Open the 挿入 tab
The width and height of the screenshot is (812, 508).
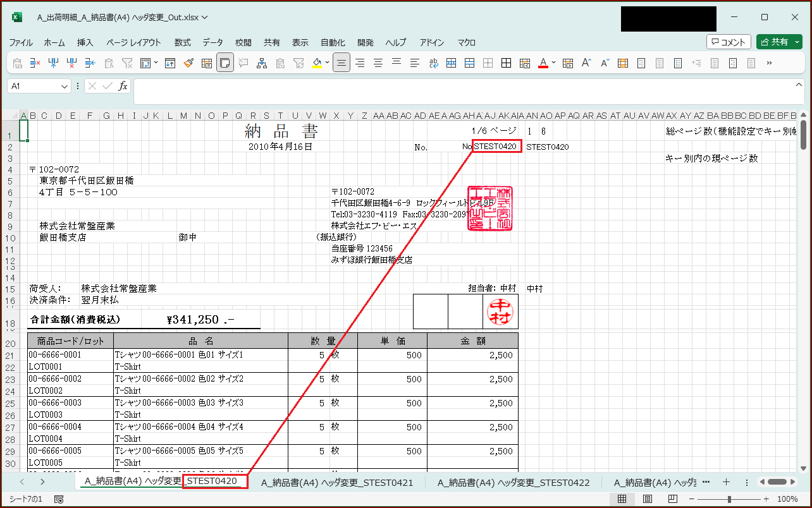(x=85, y=42)
